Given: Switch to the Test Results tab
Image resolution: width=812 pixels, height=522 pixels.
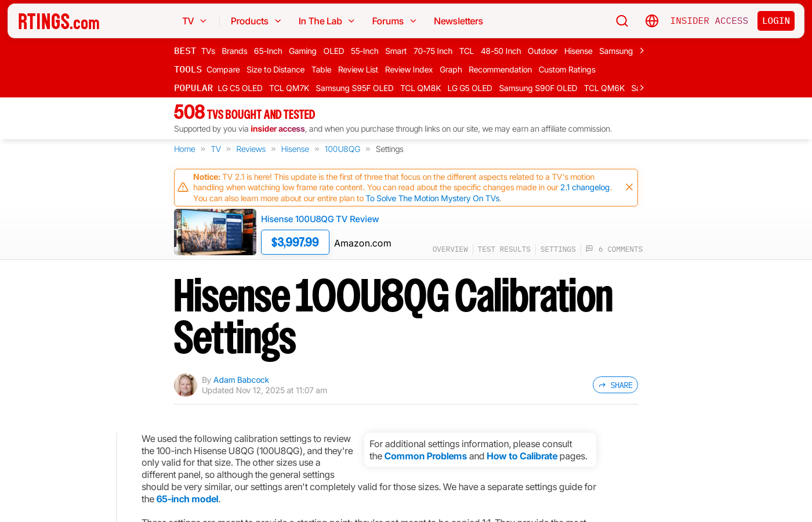Looking at the screenshot, I should [503, 249].
